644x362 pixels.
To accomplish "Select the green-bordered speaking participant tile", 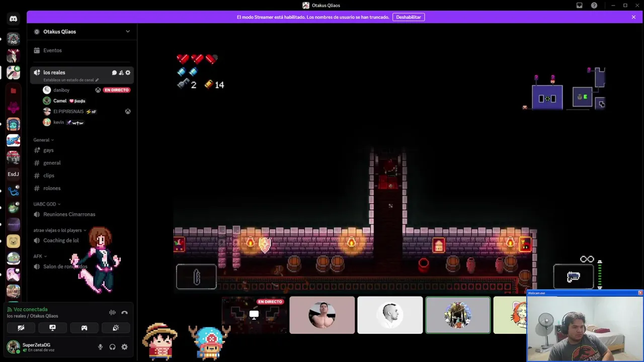I will tap(458, 315).
